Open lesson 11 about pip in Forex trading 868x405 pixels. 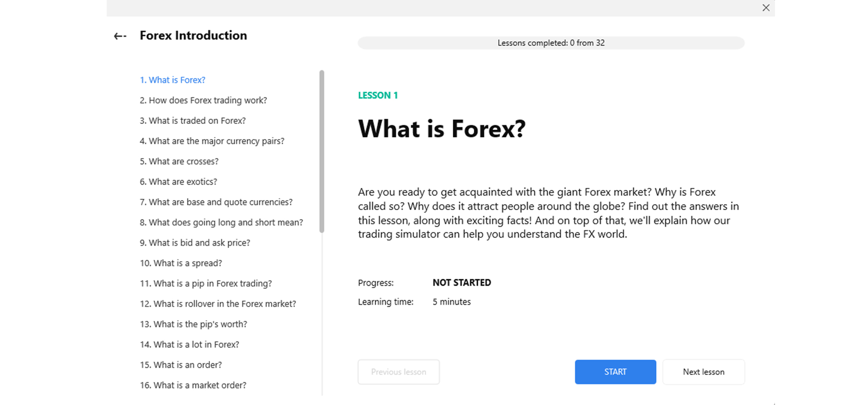click(x=206, y=284)
